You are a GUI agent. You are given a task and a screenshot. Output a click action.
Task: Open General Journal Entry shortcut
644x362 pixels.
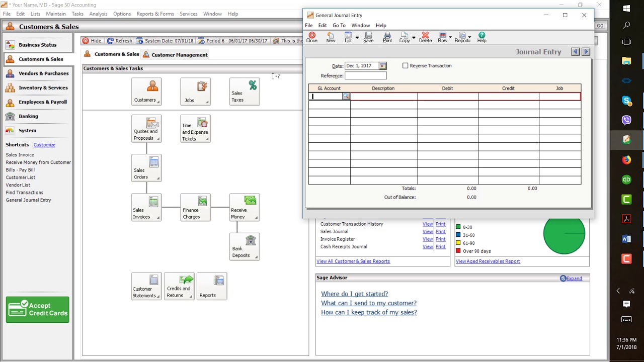click(28, 200)
